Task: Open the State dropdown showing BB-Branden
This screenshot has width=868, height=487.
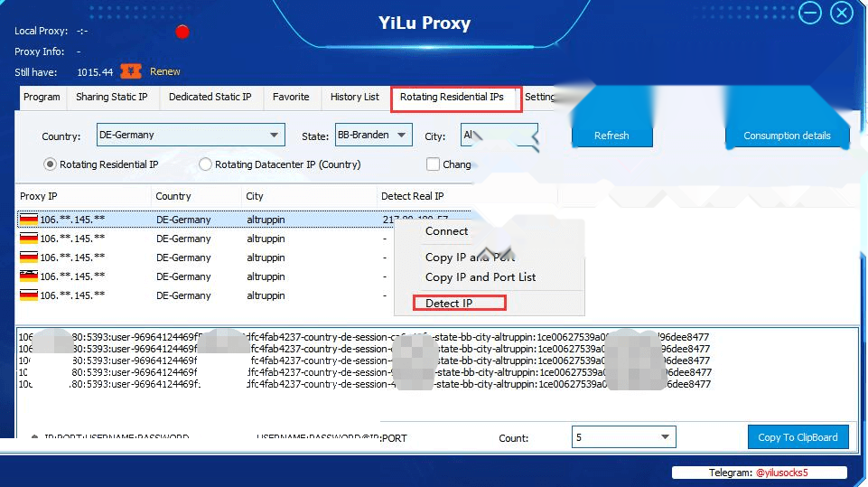Action: [x=374, y=135]
